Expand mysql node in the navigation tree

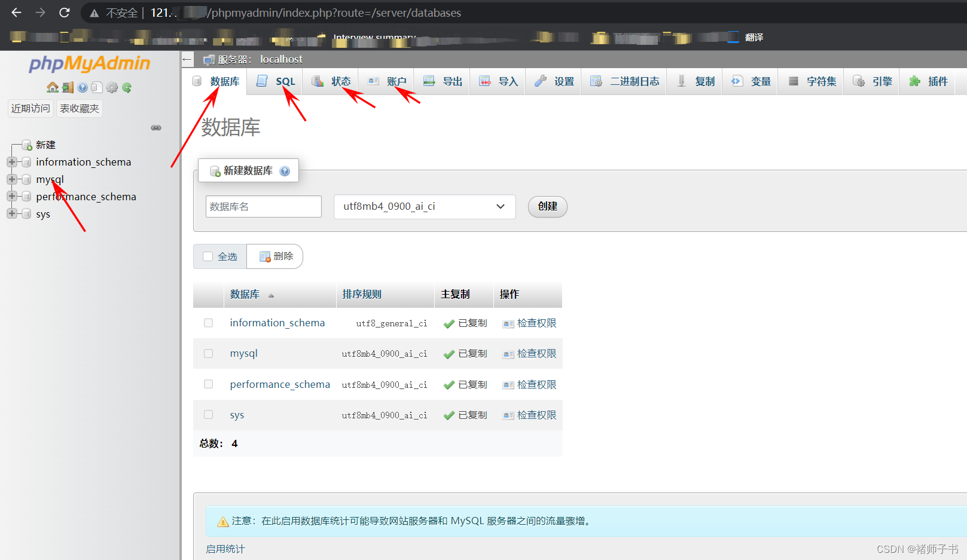click(x=11, y=179)
